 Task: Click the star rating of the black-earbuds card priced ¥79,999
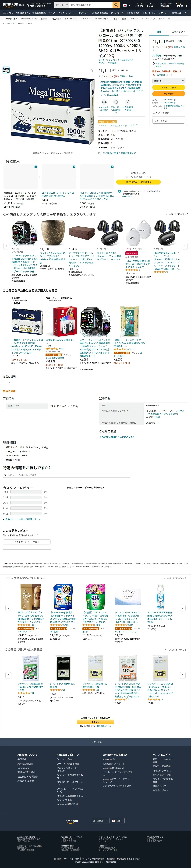pos(160,272)
